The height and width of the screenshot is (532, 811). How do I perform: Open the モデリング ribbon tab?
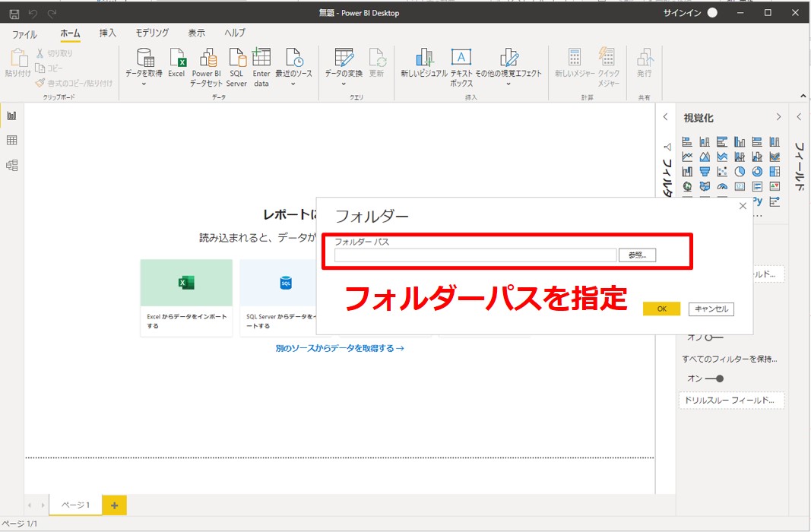[x=152, y=33]
